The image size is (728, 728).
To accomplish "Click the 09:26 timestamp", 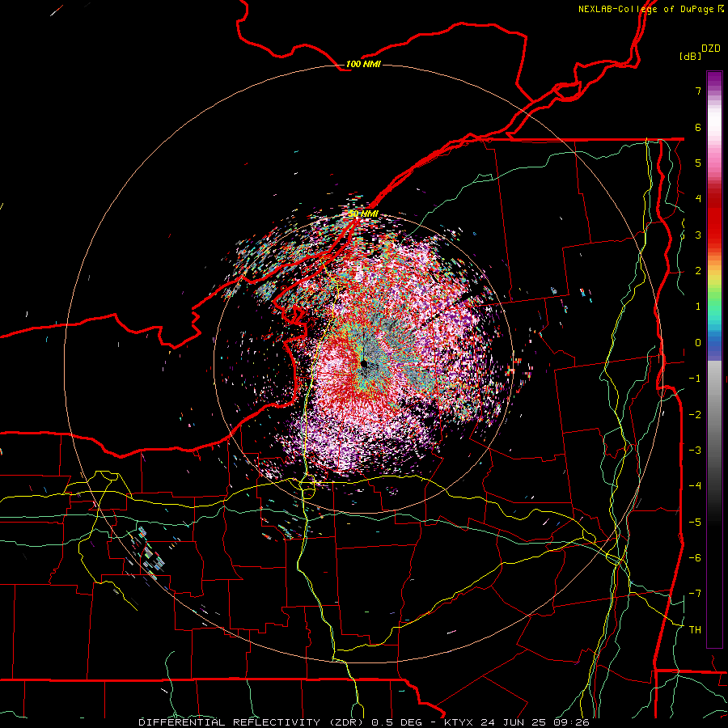I will click(572, 722).
